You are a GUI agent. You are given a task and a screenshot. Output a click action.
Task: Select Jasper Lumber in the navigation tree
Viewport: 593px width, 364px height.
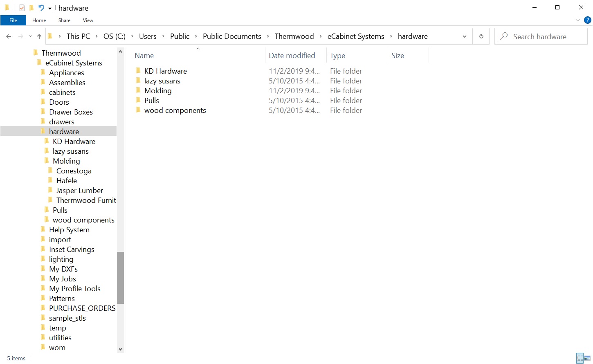pos(79,191)
